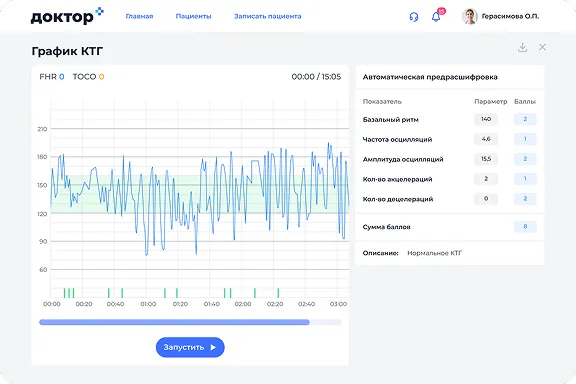The width and height of the screenshot is (576, 384).
Task: Download the КТГ chart
Action: (522, 47)
